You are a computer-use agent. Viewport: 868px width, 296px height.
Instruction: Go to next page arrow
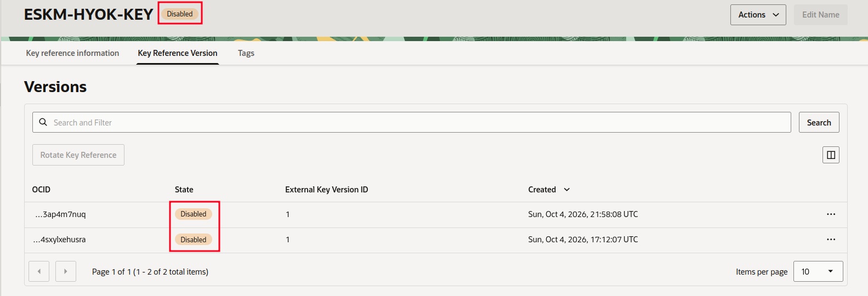click(x=66, y=271)
